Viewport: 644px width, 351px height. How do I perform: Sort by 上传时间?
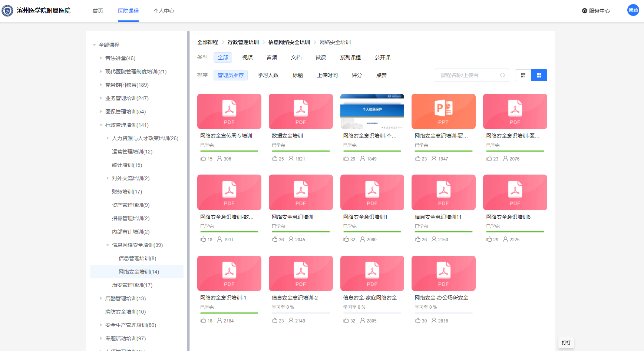pyautogui.click(x=327, y=75)
